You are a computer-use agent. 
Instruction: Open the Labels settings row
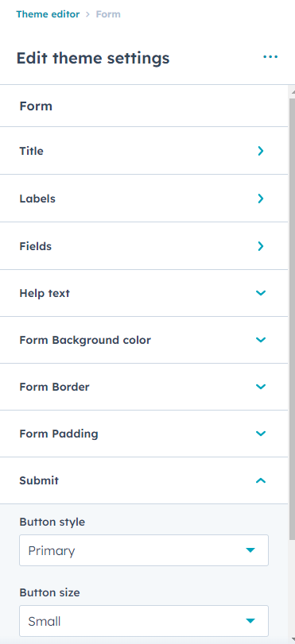pos(144,199)
